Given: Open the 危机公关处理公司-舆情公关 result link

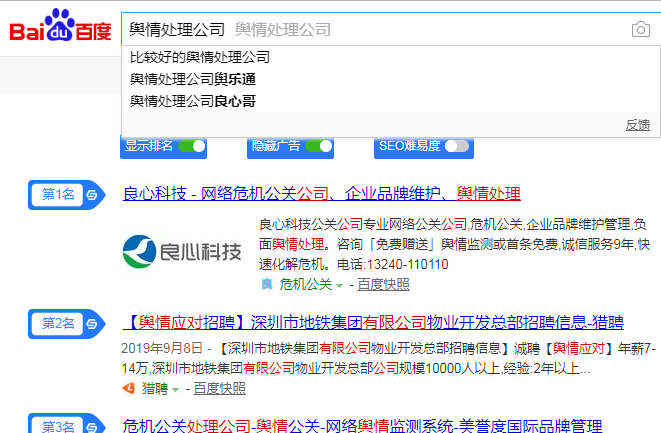Looking at the screenshot, I should point(362,425).
